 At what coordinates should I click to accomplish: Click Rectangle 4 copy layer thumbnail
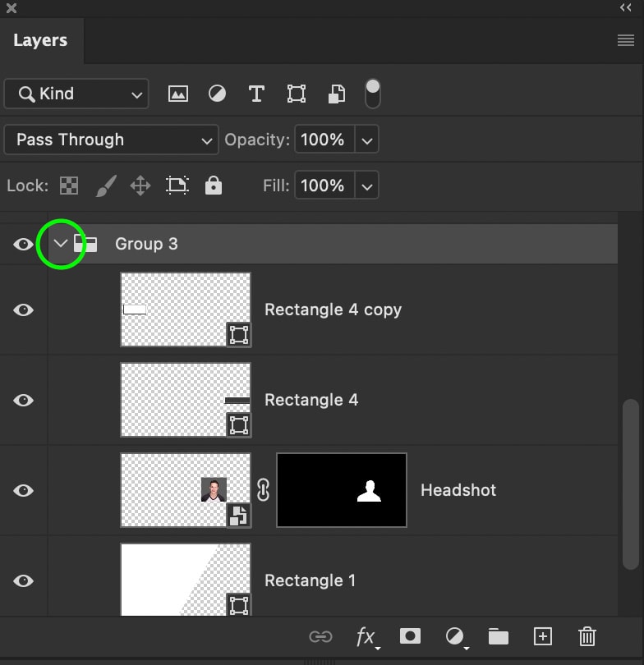point(186,310)
